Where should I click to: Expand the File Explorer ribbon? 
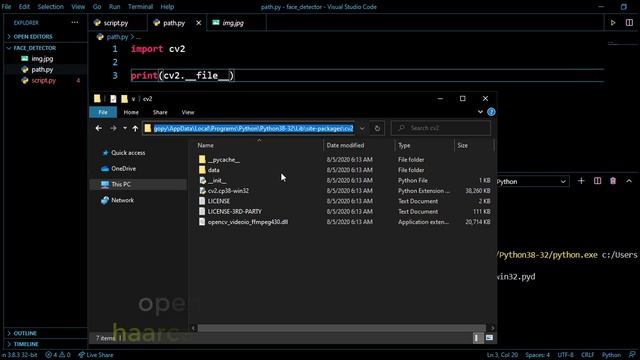480,112
